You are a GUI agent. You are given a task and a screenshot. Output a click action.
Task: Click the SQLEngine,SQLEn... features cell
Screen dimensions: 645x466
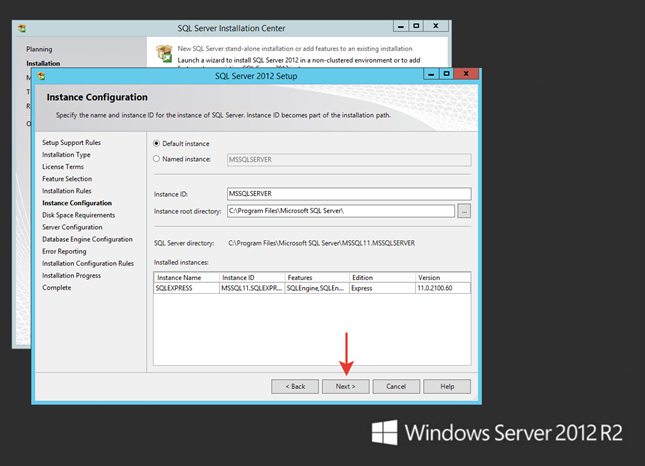pyautogui.click(x=317, y=288)
